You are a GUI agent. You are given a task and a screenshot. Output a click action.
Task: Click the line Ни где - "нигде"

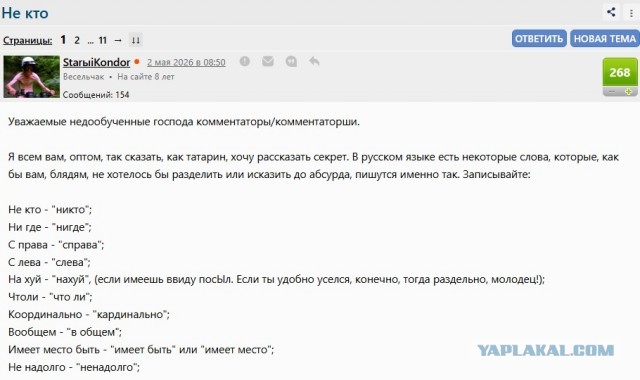tap(50, 227)
